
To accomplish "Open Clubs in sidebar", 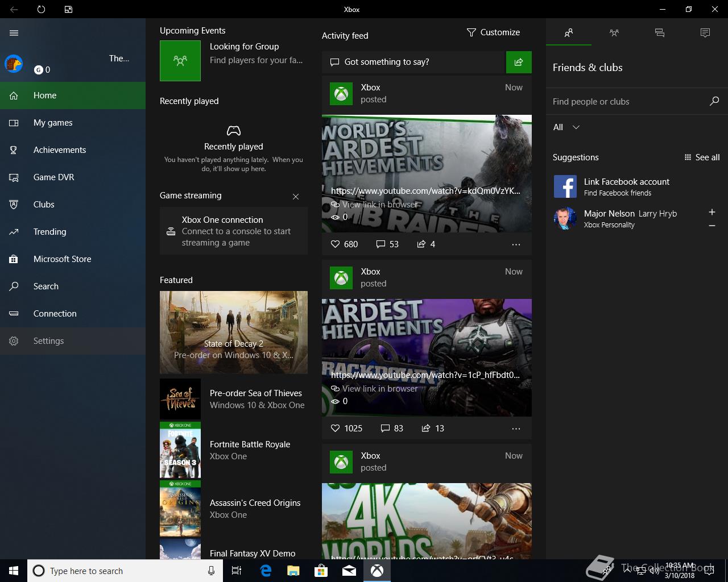I will (73, 205).
